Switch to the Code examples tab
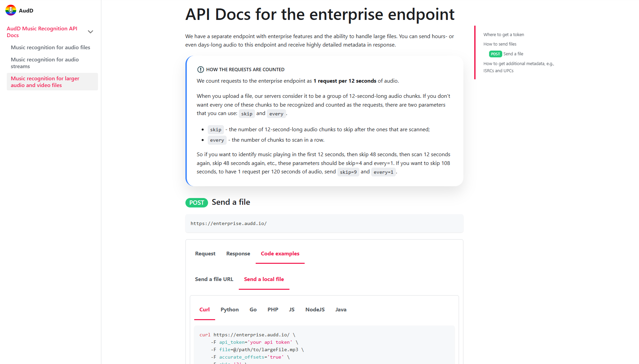Screen dimensions: 639x364 tap(280, 253)
